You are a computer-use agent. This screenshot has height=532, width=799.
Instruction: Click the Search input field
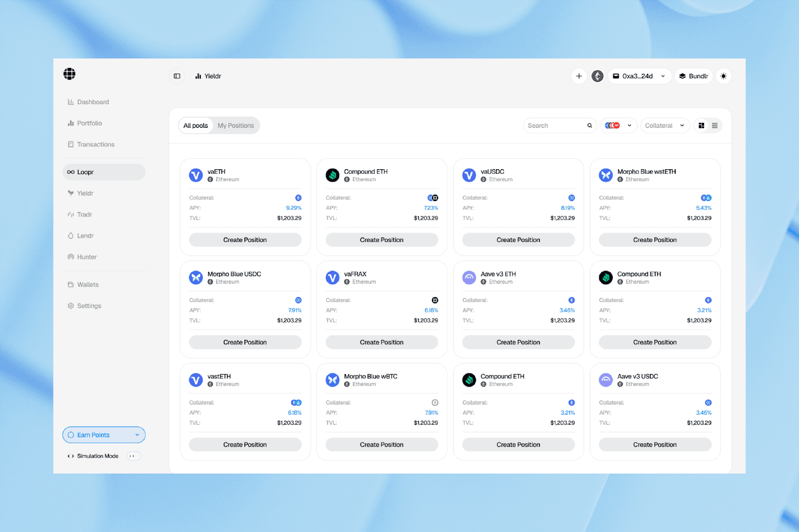click(560, 126)
